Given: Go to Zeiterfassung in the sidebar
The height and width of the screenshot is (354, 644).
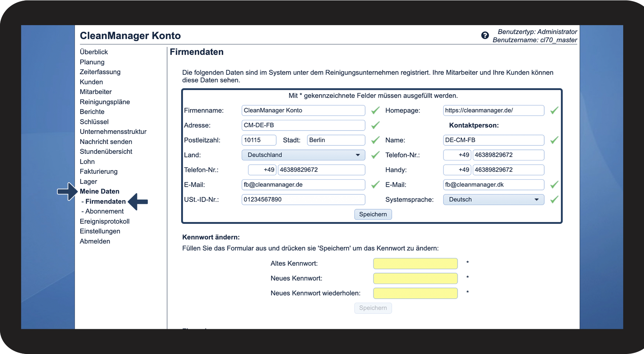Looking at the screenshot, I should (x=100, y=72).
